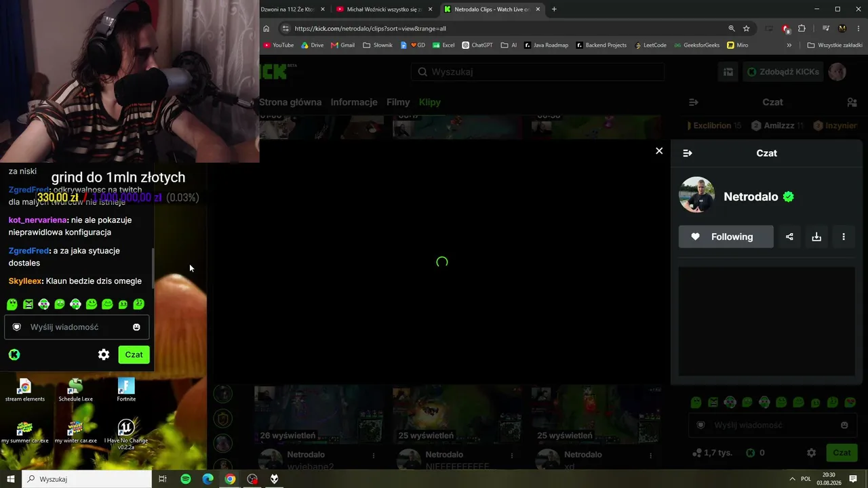
Task: Unfollow Netrodalo via the Following button
Action: click(726, 237)
